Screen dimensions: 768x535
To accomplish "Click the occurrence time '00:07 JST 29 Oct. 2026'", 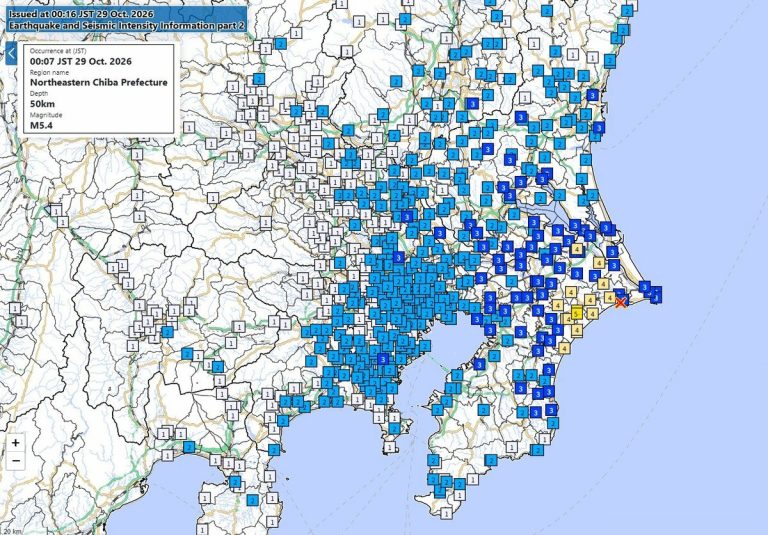I will 81,61.
